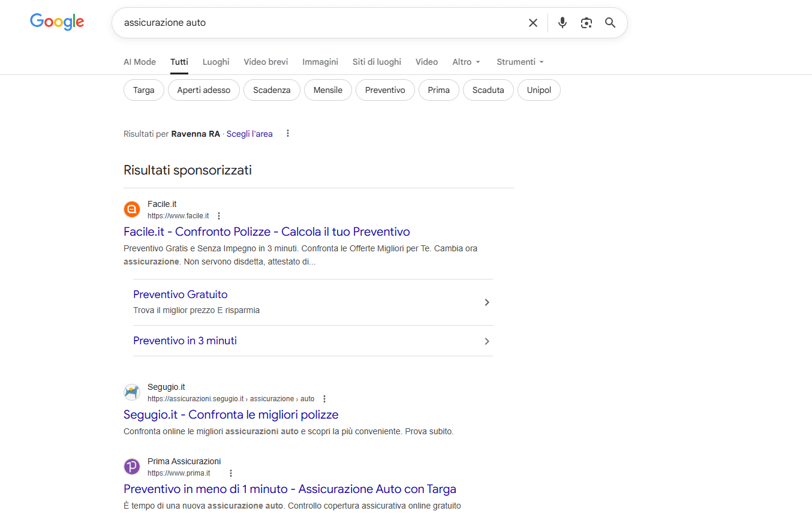Click the Scegli l'area link

tap(249, 134)
